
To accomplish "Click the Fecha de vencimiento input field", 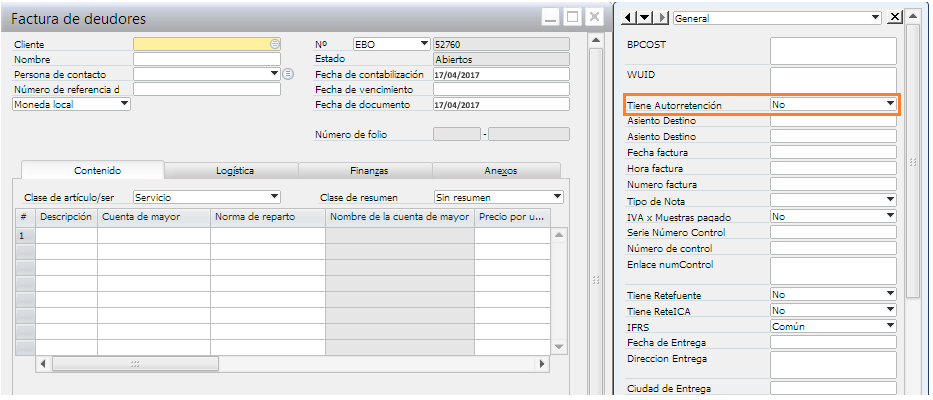I will 500,89.
